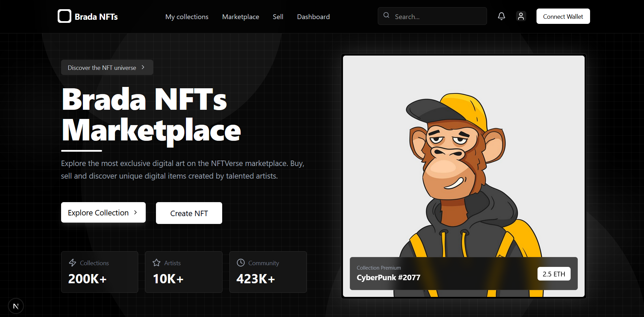The image size is (644, 317).
Task: Click the 200K+ collections stat
Action: coord(87,279)
